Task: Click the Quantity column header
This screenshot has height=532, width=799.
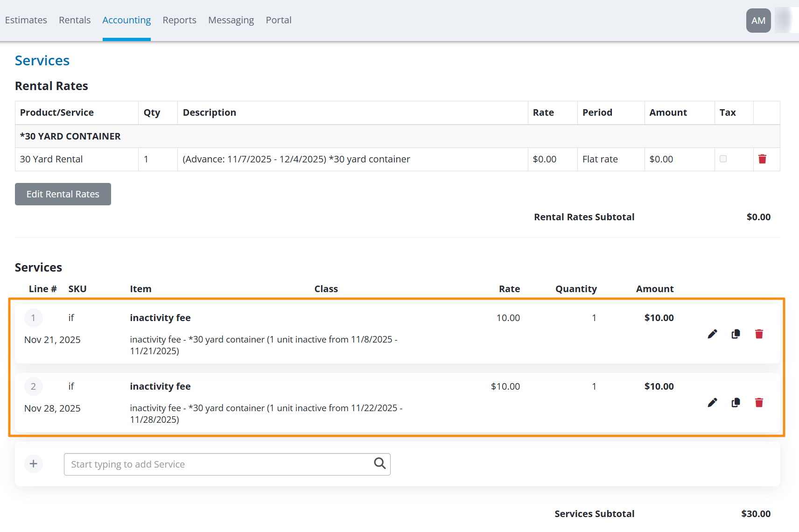Action: 576,289
